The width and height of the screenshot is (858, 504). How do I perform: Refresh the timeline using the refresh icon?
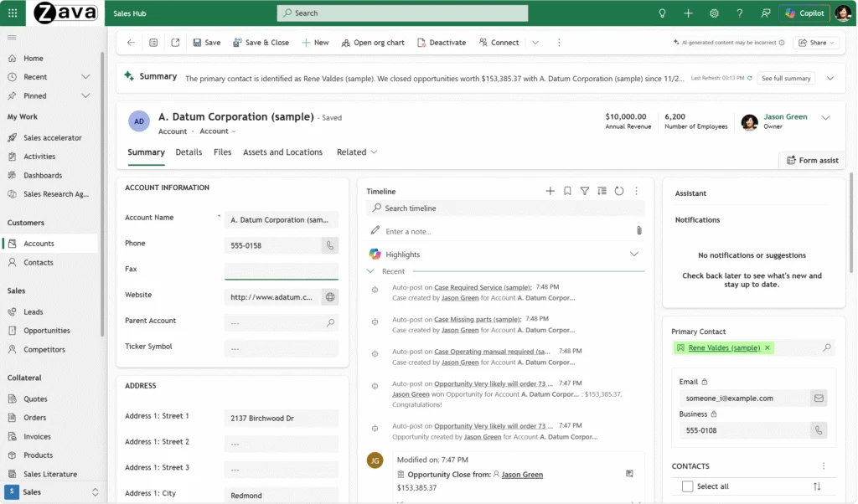(x=619, y=191)
